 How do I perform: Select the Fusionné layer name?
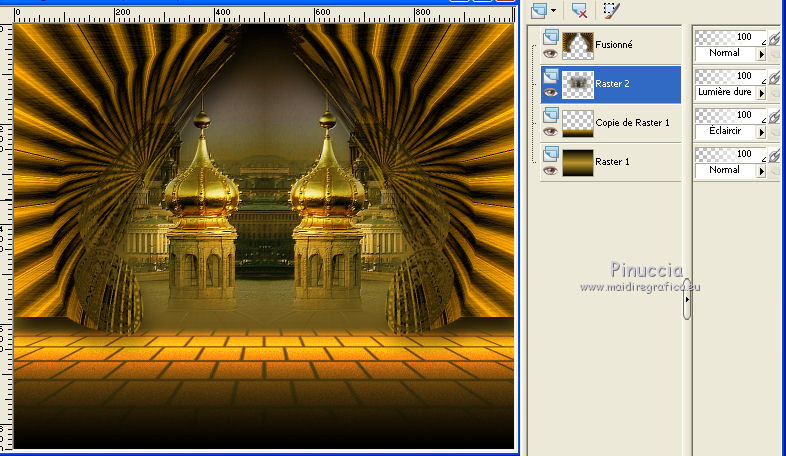(x=614, y=45)
